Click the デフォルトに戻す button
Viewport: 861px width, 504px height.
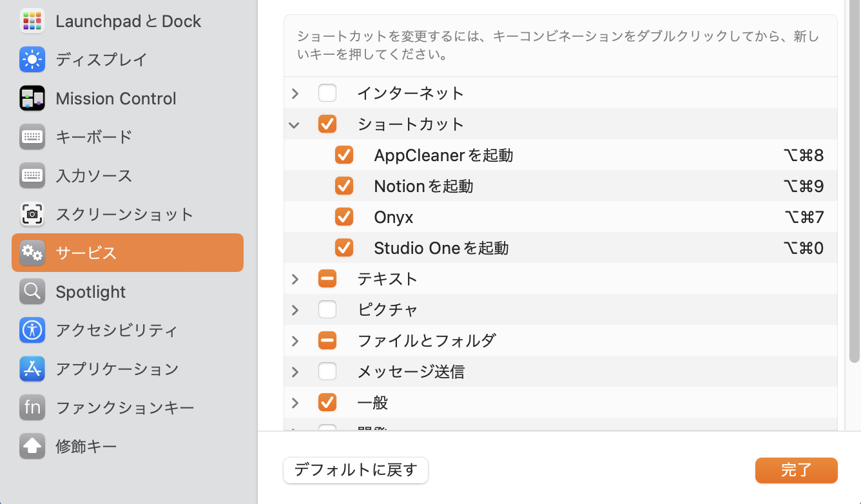pos(356,470)
